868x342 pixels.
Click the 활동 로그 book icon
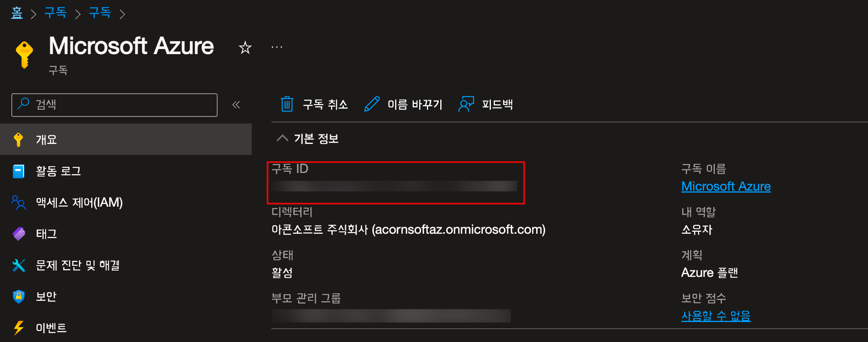click(x=18, y=171)
